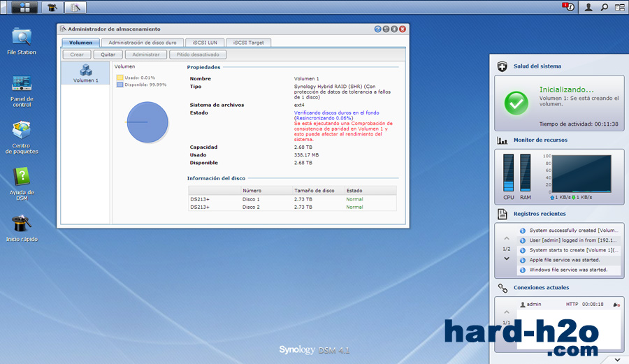Screen dimensions: 629x364
Task: Switch to Administración de disco duro tab
Action: pyautogui.click(x=143, y=43)
